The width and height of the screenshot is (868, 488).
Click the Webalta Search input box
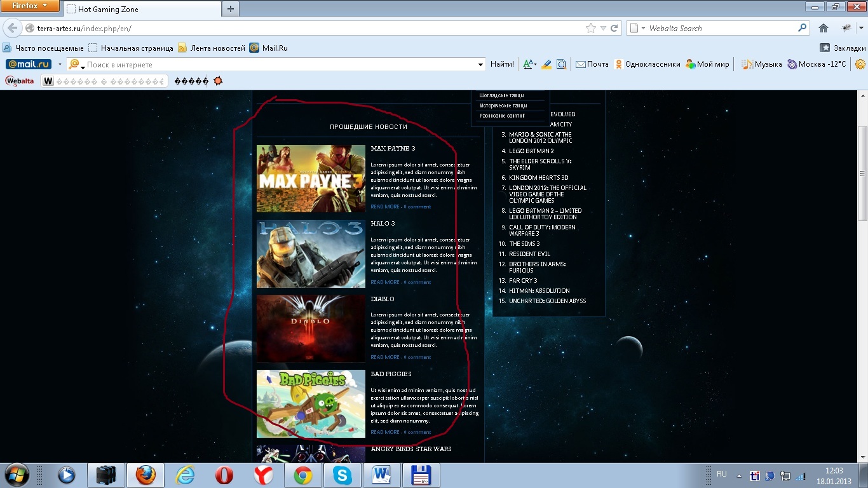tap(722, 28)
